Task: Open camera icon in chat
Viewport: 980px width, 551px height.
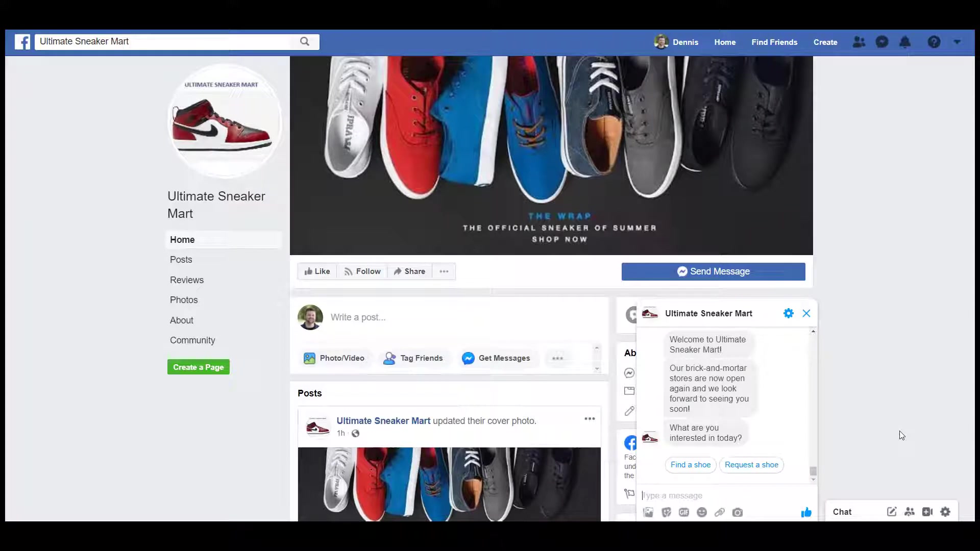Action: click(738, 512)
